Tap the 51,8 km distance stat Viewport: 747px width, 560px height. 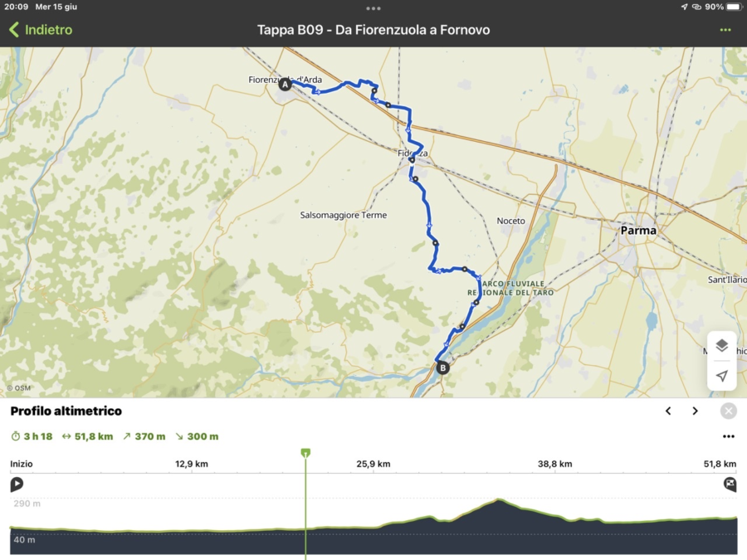click(x=87, y=436)
